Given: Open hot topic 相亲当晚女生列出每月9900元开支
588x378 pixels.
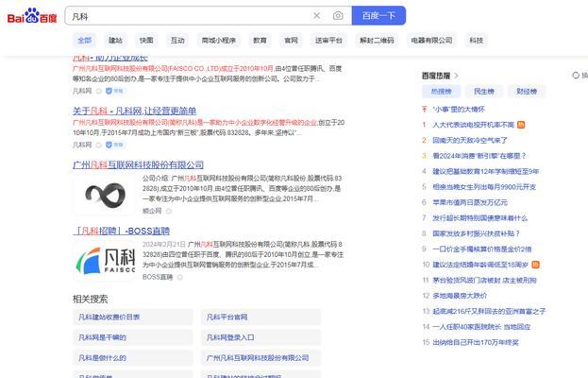Looking at the screenshot, I should pyautogui.click(x=484, y=187).
